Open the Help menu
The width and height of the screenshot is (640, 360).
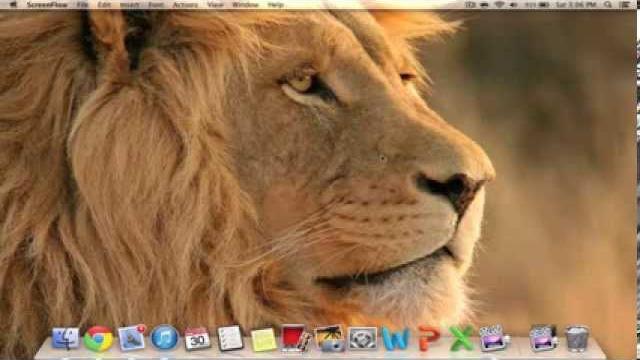276,5
